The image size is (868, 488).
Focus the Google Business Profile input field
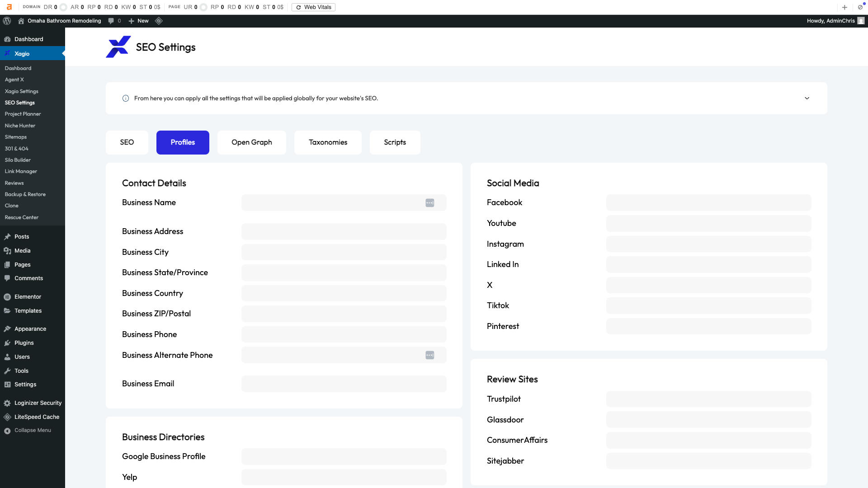(344, 456)
